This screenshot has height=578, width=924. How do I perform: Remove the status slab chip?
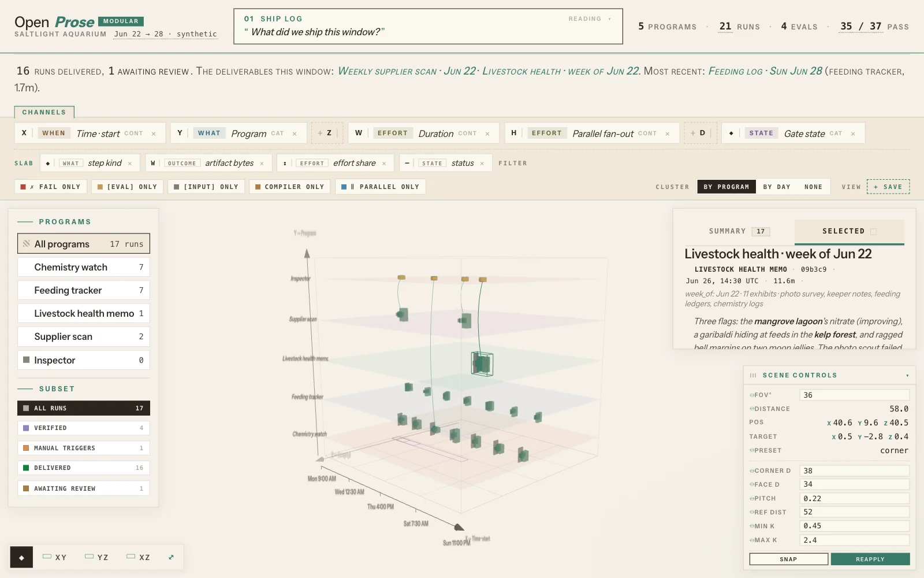[x=482, y=164]
